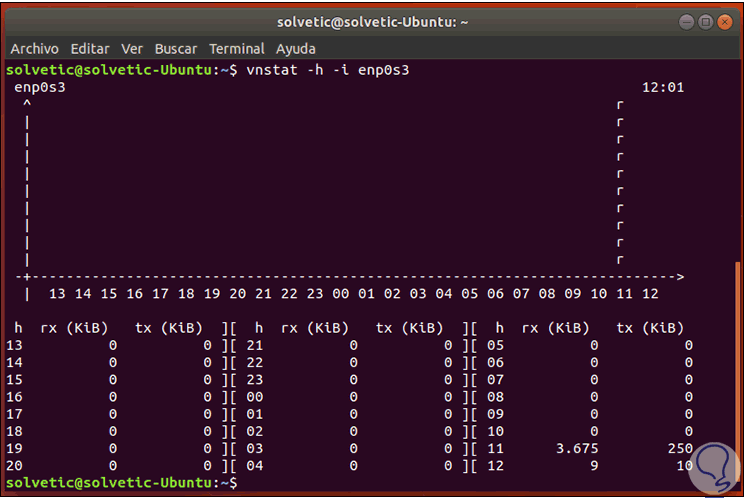Click hour label 11 on the graph axis
This screenshot has width=744, height=498.
624,294
